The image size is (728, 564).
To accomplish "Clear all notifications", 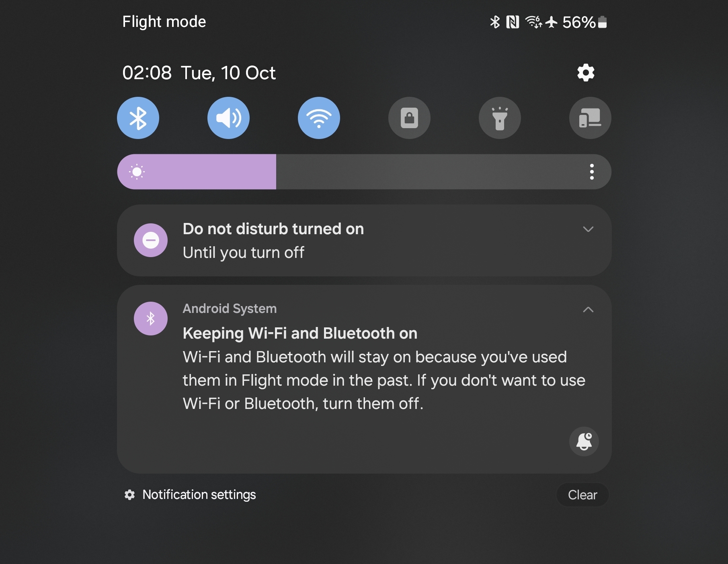I will [582, 495].
